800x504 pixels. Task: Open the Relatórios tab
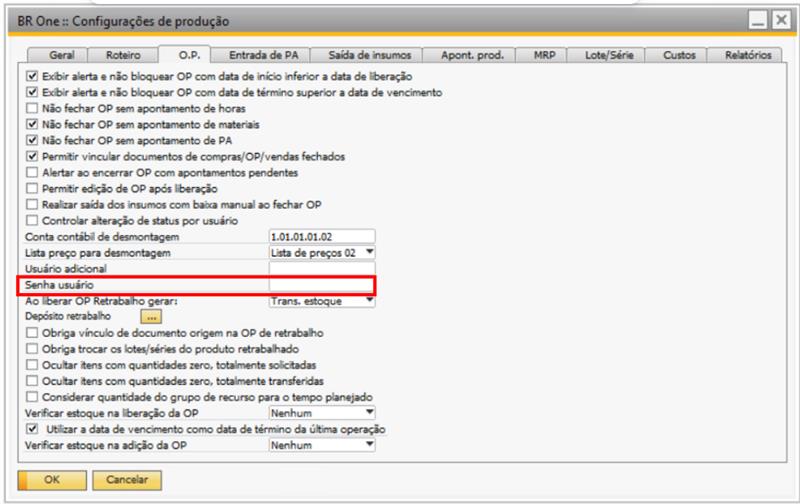point(746,57)
